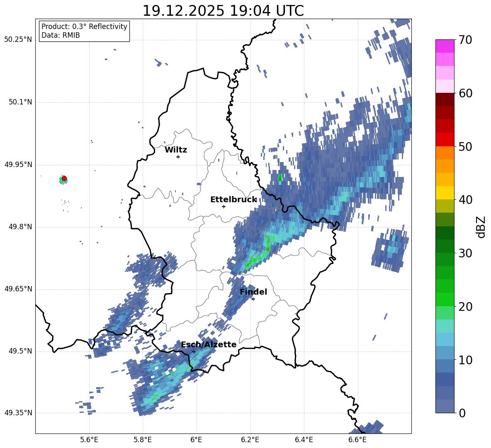Click the 6.4°E longitude label
The image size is (491, 448).
tap(304, 440)
